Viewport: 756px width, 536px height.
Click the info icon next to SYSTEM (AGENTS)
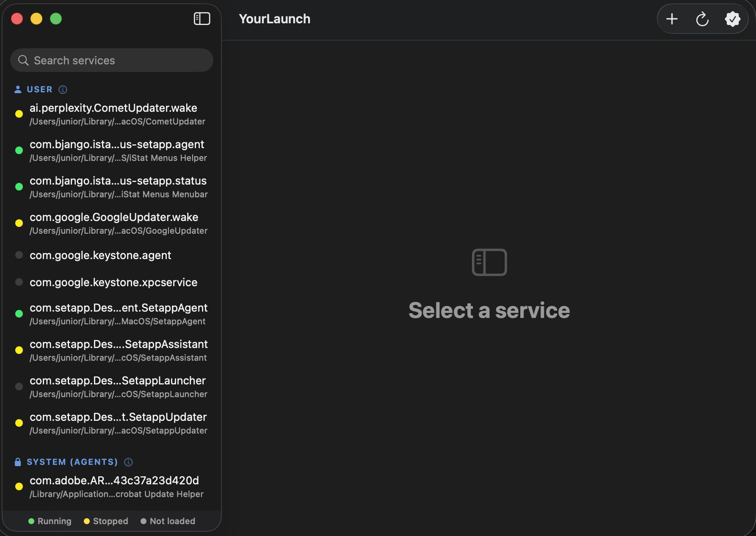(128, 462)
